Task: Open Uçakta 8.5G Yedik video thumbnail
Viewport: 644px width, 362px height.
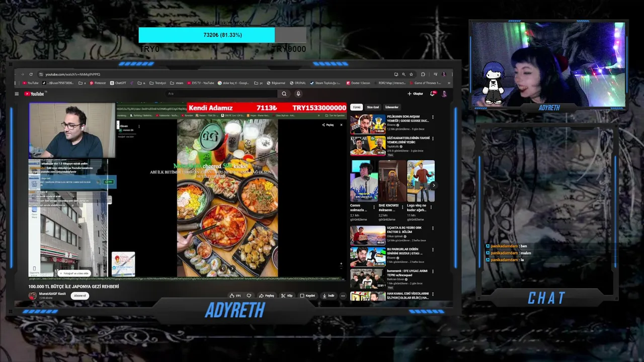Action: pos(368,235)
